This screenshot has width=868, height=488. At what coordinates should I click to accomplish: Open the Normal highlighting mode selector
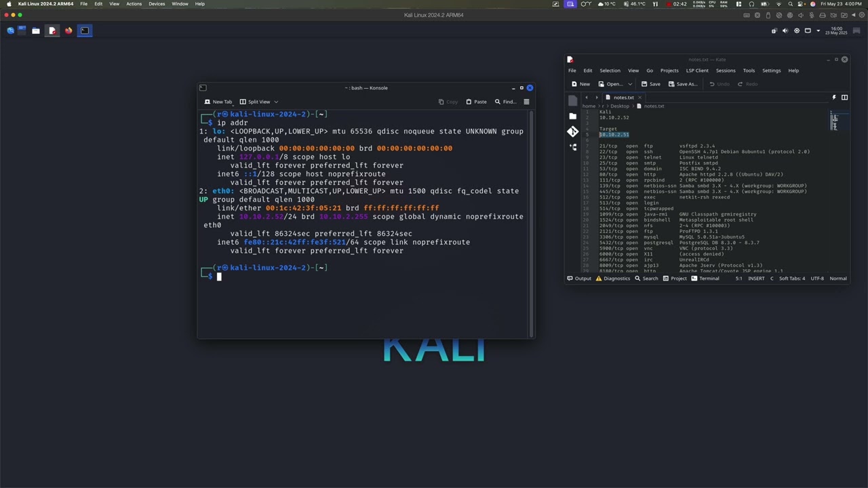[x=838, y=279]
